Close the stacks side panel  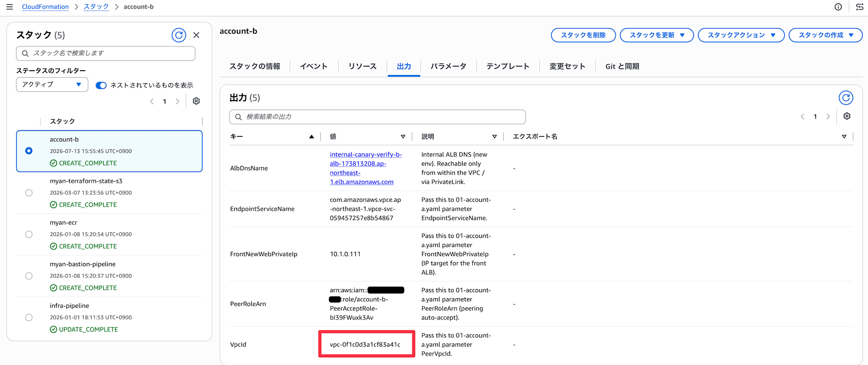pos(196,35)
